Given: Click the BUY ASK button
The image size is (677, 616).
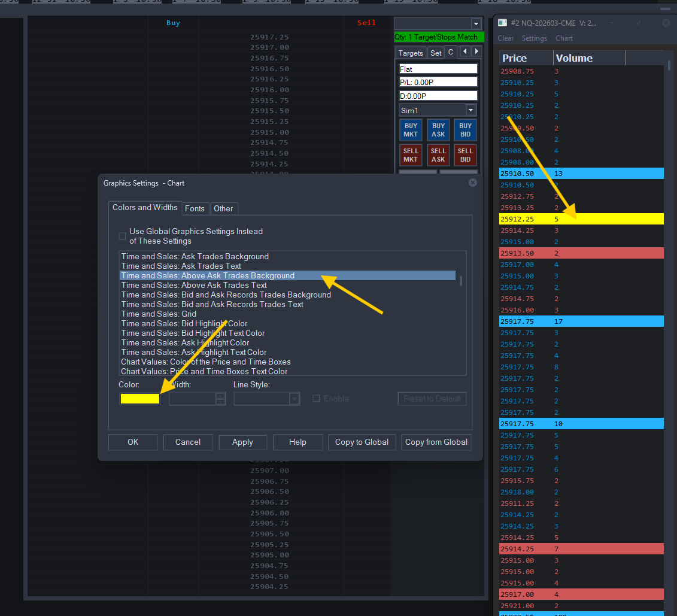Looking at the screenshot, I should tap(438, 130).
